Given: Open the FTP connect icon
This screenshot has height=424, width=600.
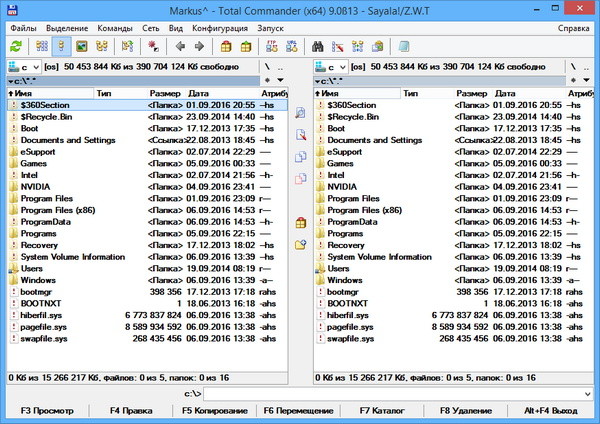Looking at the screenshot, I should click(x=272, y=47).
